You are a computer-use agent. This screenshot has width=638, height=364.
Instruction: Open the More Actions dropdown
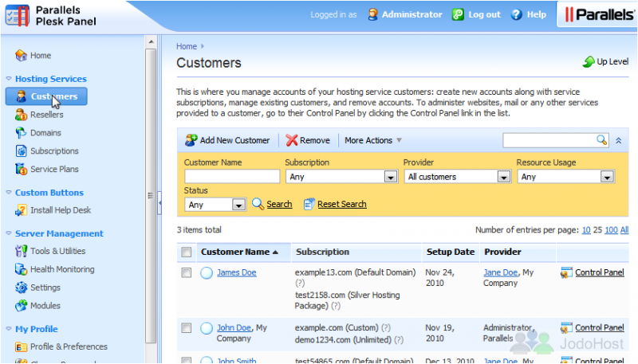click(x=373, y=140)
